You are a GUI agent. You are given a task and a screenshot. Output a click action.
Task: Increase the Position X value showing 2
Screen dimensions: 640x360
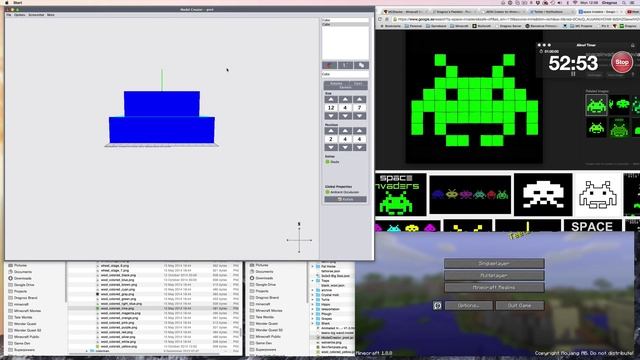(x=331, y=131)
